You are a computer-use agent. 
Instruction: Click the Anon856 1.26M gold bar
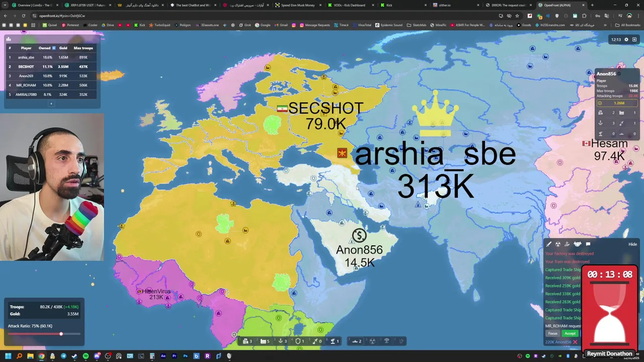pos(617,103)
